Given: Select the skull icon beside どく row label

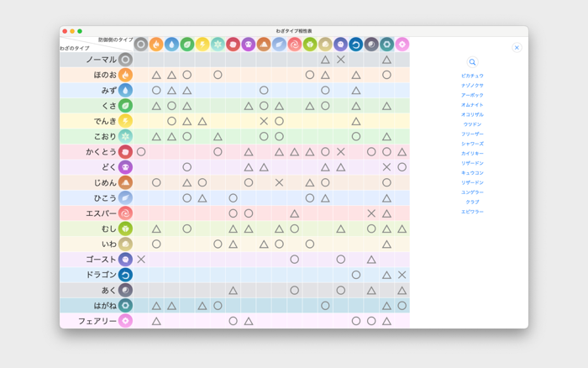Looking at the screenshot, I should tap(126, 167).
